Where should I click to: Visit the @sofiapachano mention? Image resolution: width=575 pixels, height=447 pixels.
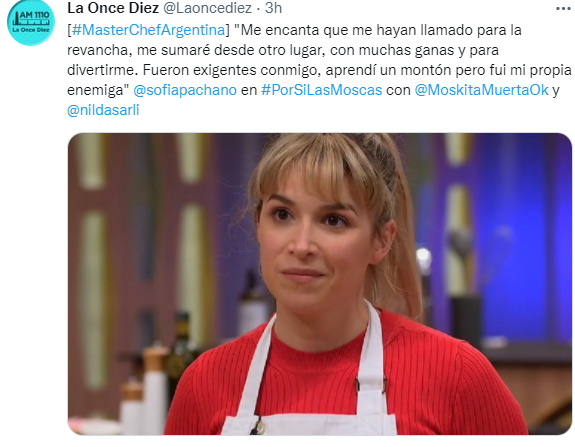(x=185, y=90)
